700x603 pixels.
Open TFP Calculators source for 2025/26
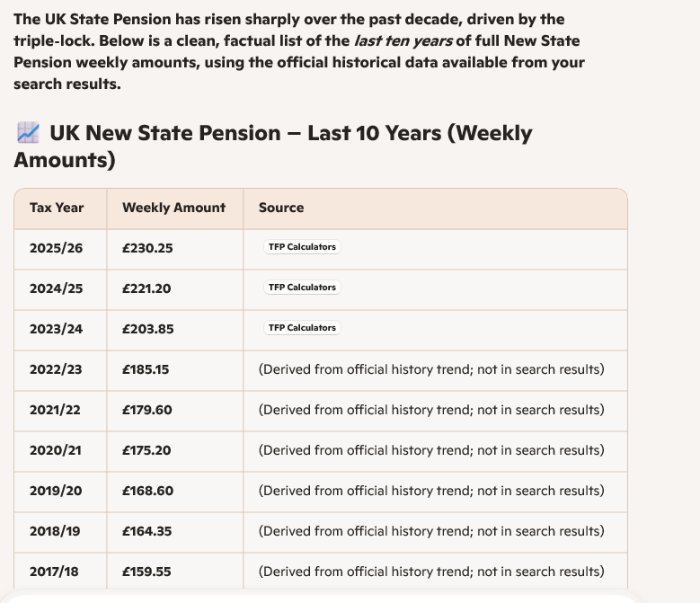coord(302,247)
